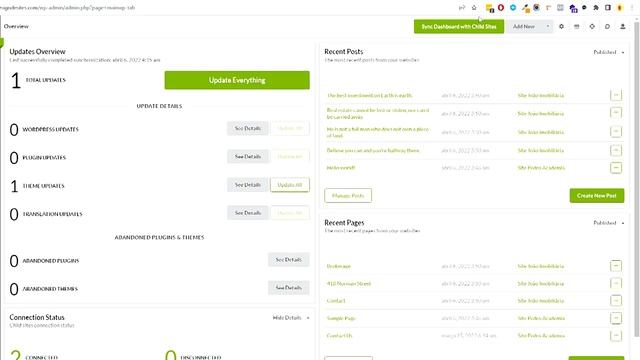This screenshot has width=640, height=360.
Task: See Details for Abandoned Themes
Action: [289, 288]
